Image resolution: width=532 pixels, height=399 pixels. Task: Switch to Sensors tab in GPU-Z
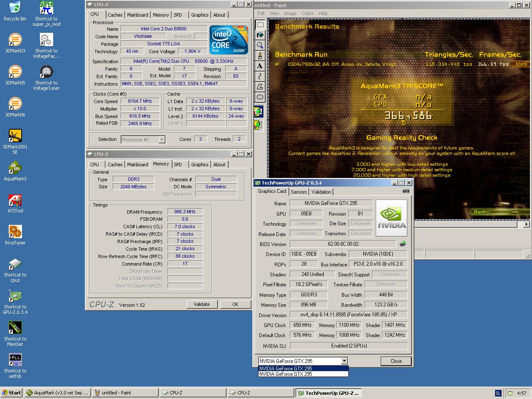click(299, 192)
